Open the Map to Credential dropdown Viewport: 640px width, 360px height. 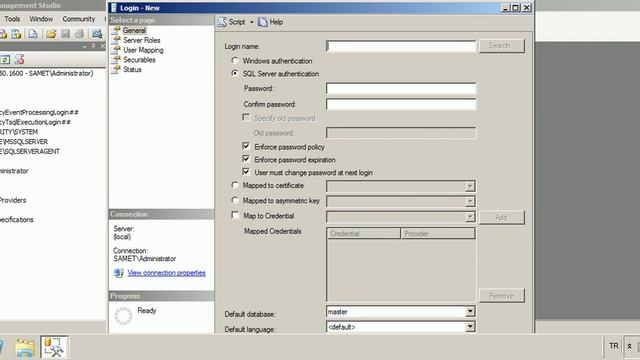470,216
